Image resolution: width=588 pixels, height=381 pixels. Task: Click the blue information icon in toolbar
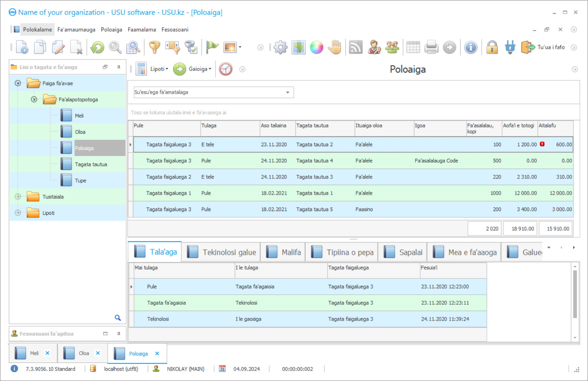point(471,47)
